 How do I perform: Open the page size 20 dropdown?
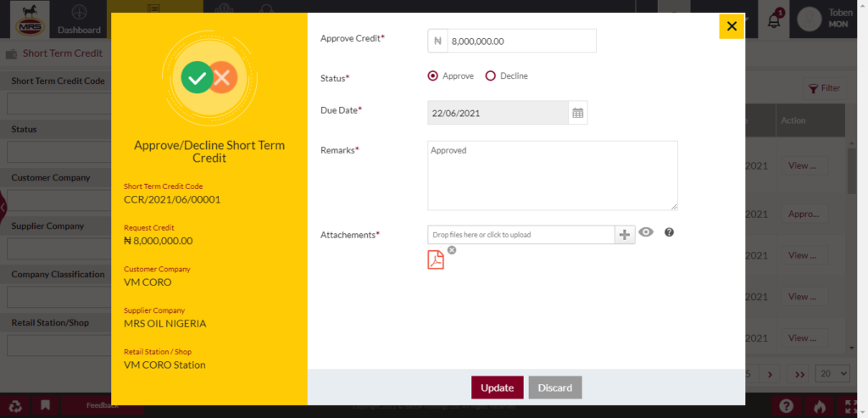point(832,374)
